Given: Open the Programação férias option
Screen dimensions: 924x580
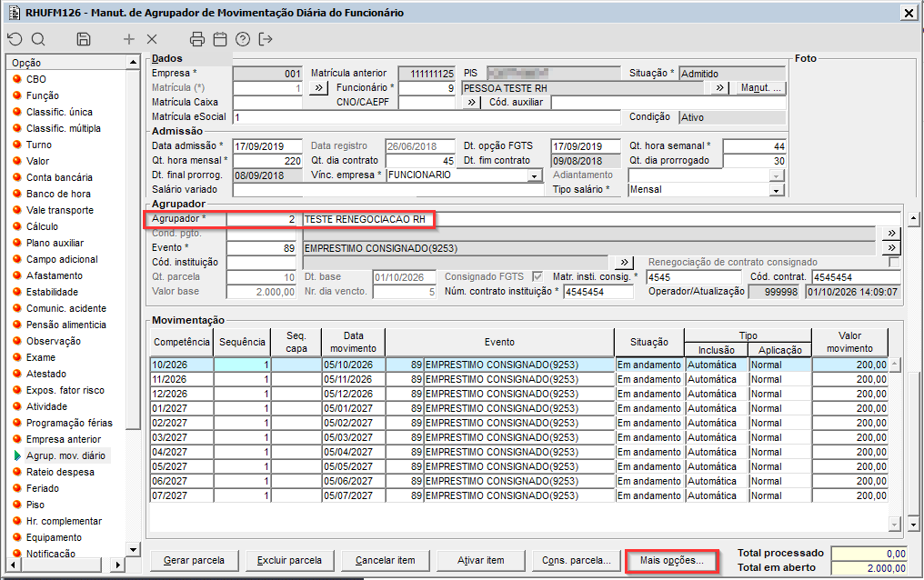Looking at the screenshot, I should click(x=69, y=423).
